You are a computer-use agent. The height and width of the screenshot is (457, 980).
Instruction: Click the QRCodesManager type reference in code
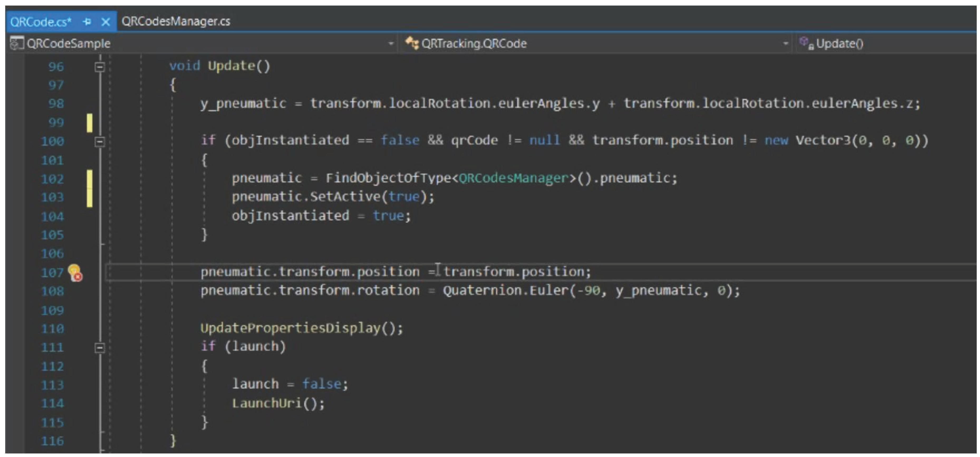coord(514,178)
